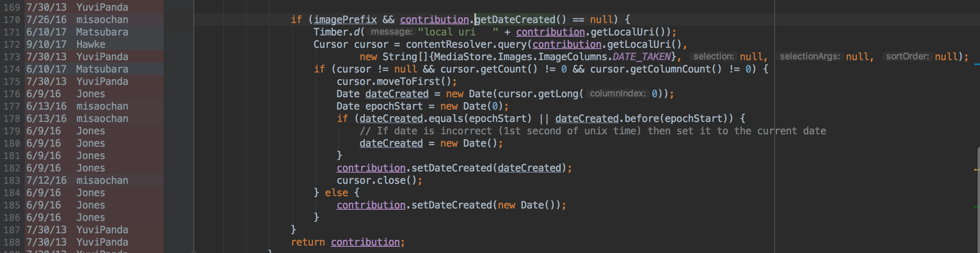Click epochStart declaration on line 177
Image resolution: width=980 pixels, height=253 pixels.
394,106
